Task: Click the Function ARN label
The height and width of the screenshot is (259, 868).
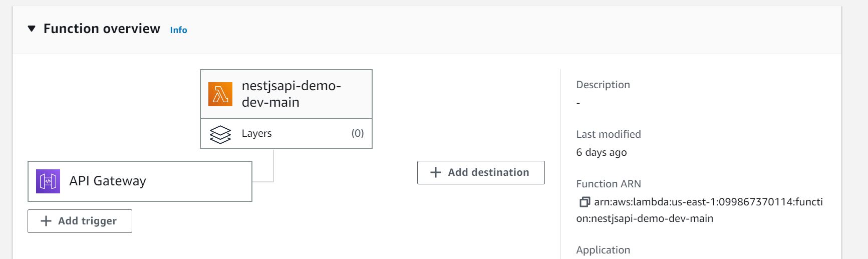Action: pos(609,184)
